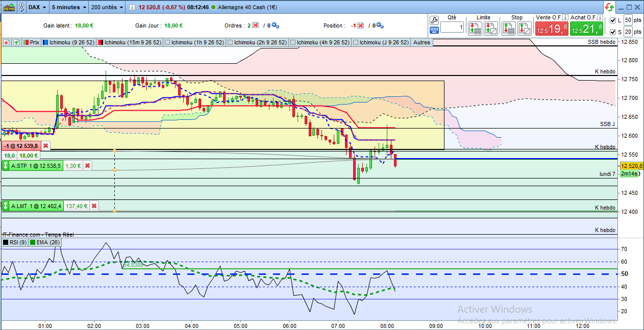This screenshot has width=644, height=330.
Task: Click top handle on order dashed line
Action: [114, 150]
